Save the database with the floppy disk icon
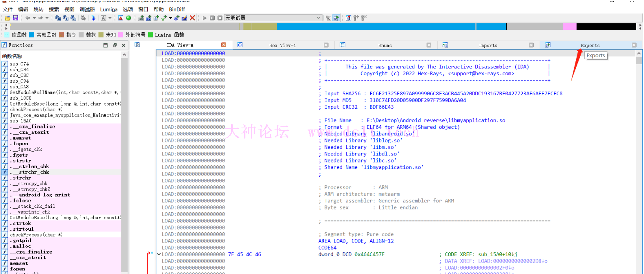The height and width of the screenshot is (274, 644). (15, 18)
